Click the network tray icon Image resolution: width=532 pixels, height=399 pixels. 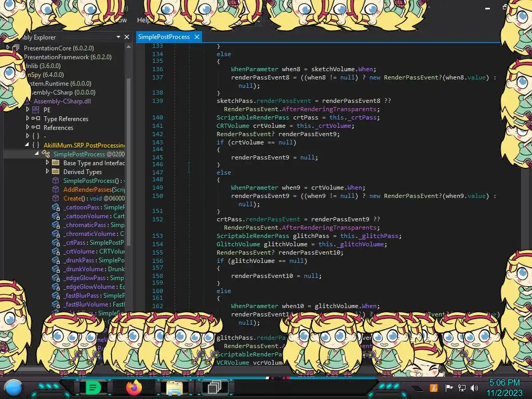462,388
